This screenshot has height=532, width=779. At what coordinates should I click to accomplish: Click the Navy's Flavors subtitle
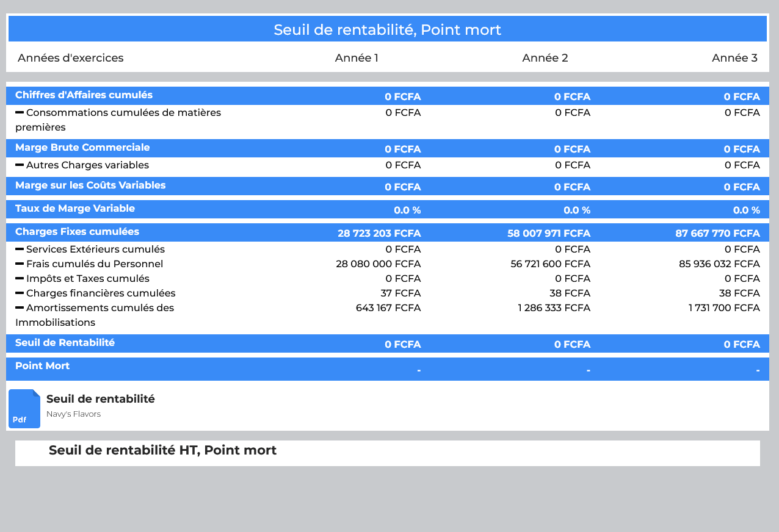(73, 414)
